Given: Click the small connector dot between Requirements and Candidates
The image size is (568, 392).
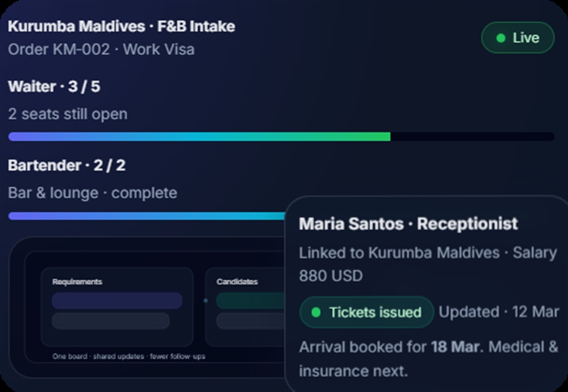Looking at the screenshot, I should coord(206,301).
